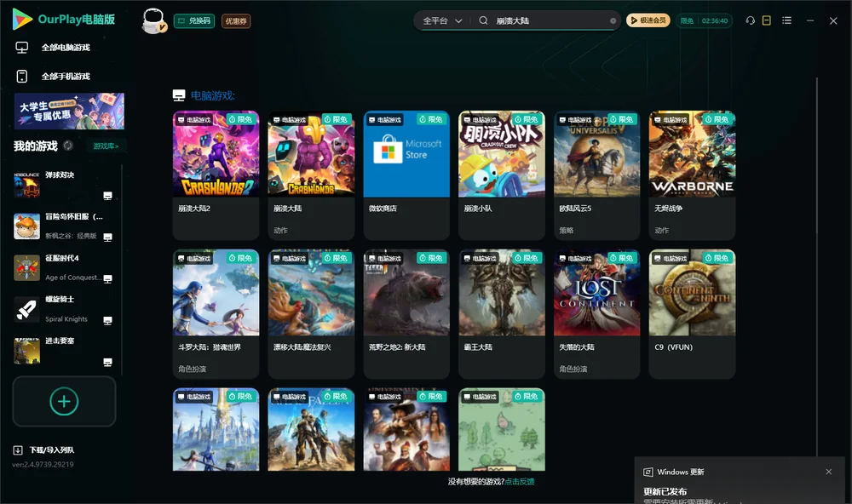Select 征服时代4 in my games list

click(64, 268)
